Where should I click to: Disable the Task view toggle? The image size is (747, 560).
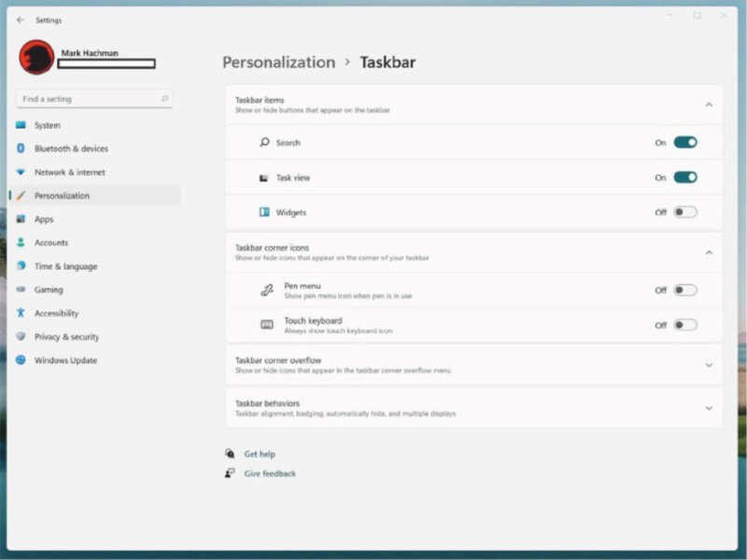coord(685,177)
